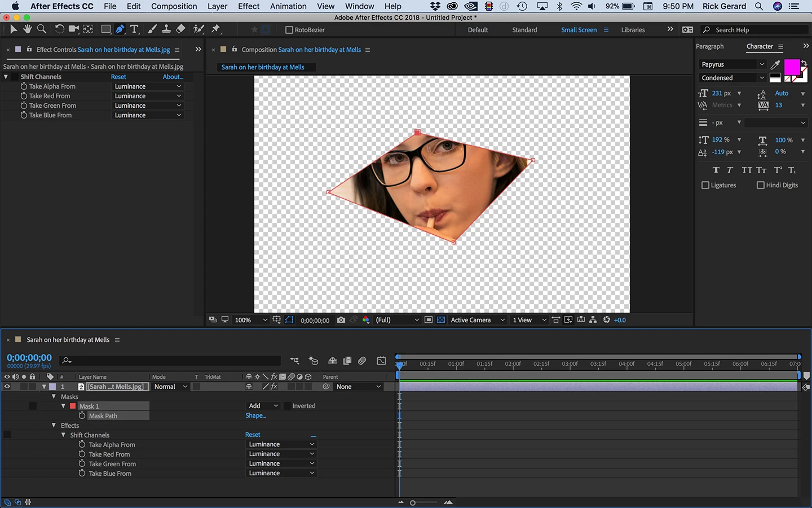812x508 pixels.
Task: Open the Mask 1 Add mode dropdown
Action: (263, 406)
